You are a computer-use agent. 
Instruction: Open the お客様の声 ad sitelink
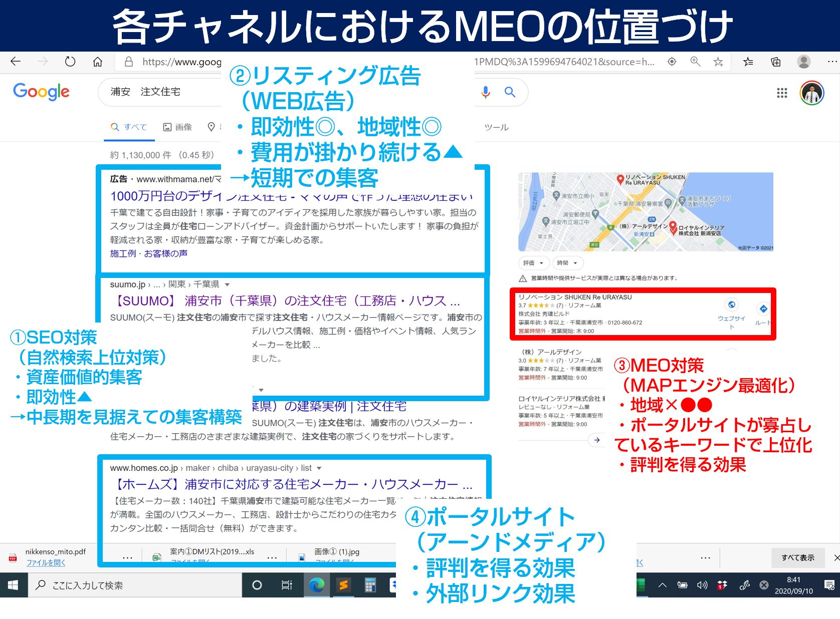click(165, 253)
